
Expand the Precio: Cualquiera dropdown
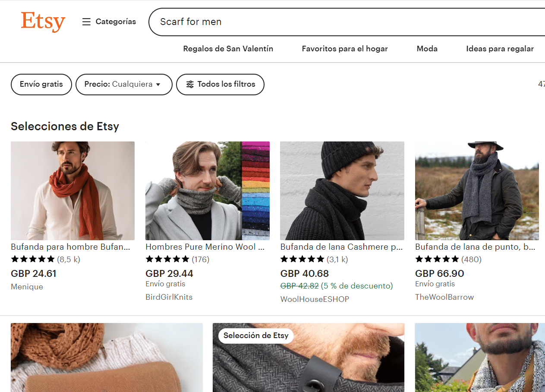coord(124,85)
